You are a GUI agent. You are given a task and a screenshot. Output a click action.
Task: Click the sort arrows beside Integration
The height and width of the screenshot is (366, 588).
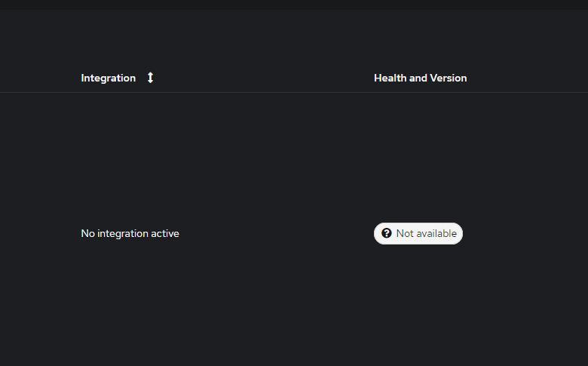point(150,78)
